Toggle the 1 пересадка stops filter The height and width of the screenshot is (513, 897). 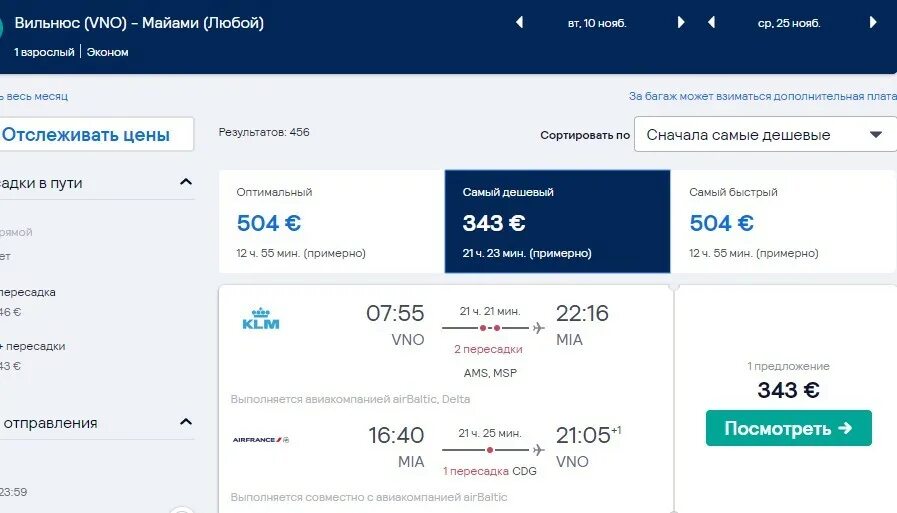pyautogui.click(x=28, y=292)
